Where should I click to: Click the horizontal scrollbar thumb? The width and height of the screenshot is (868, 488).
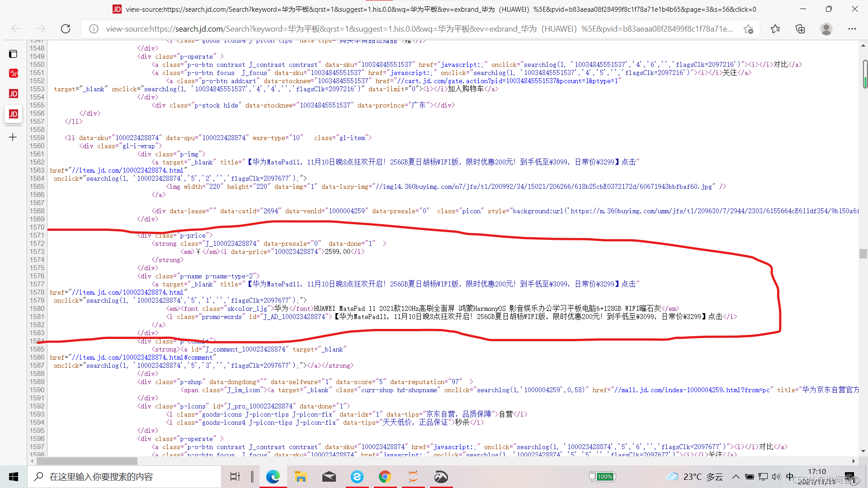click(x=87, y=461)
